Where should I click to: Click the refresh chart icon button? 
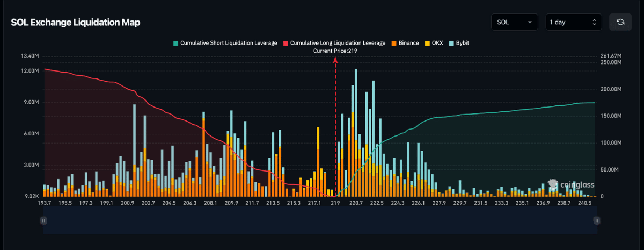(620, 22)
